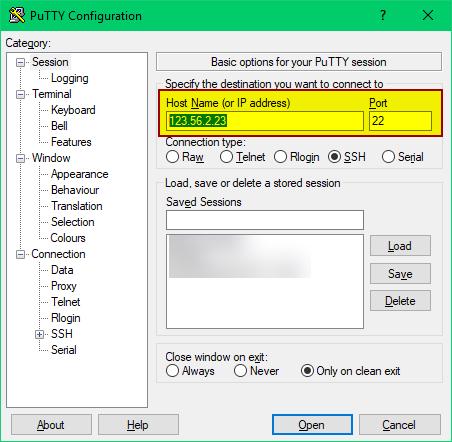Open the Serial category in tree
The width and height of the screenshot is (452, 442).
(x=64, y=350)
